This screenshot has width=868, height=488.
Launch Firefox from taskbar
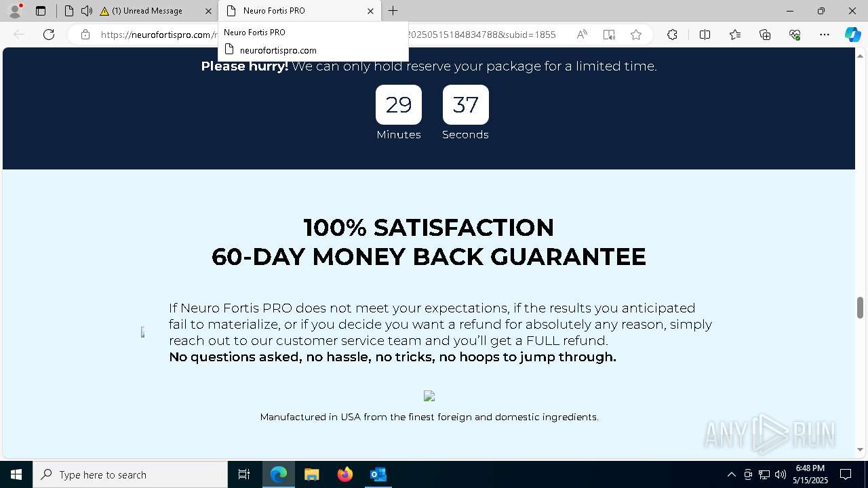pyautogui.click(x=345, y=474)
